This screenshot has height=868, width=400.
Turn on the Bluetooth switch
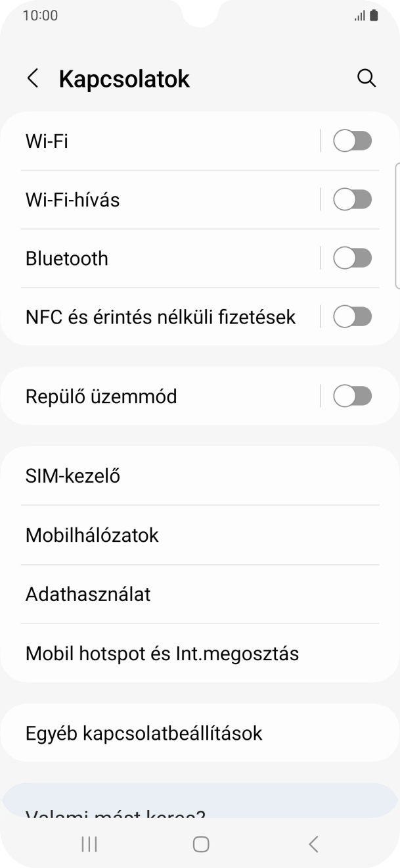[352, 258]
